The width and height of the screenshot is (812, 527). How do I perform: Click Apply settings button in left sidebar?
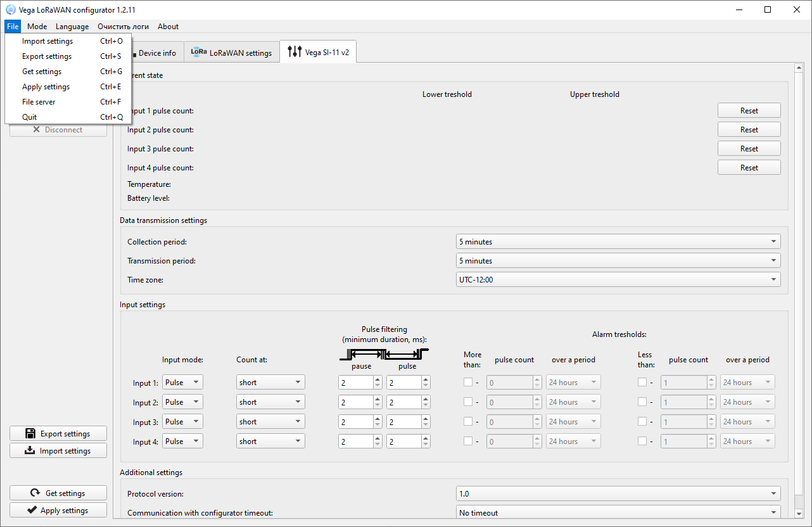[58, 511]
